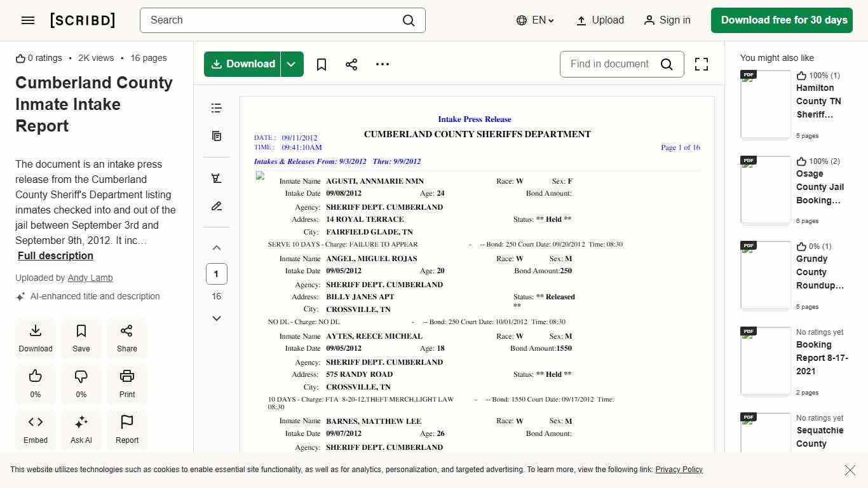Viewport: 868px width, 488px height.
Task: Open more options via the ellipsis icon
Action: (382, 64)
